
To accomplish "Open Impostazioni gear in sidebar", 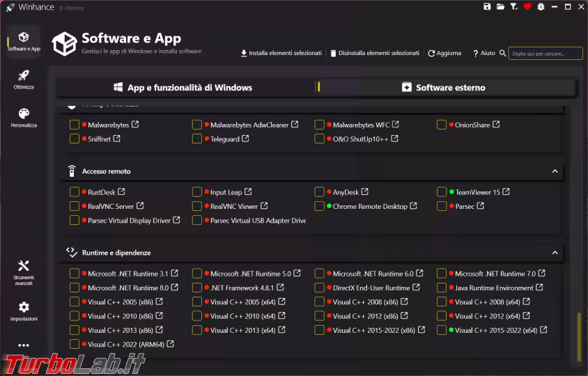I will pos(24,311).
